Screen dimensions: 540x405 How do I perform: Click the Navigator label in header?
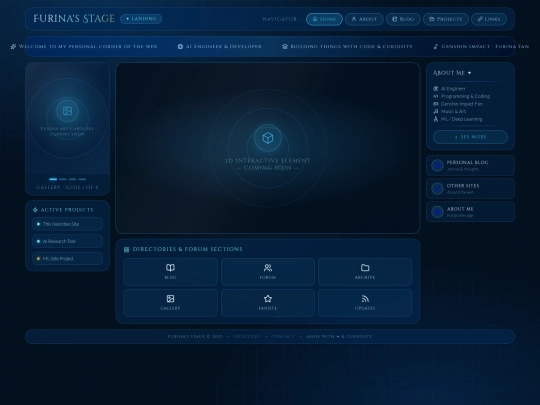click(x=279, y=19)
